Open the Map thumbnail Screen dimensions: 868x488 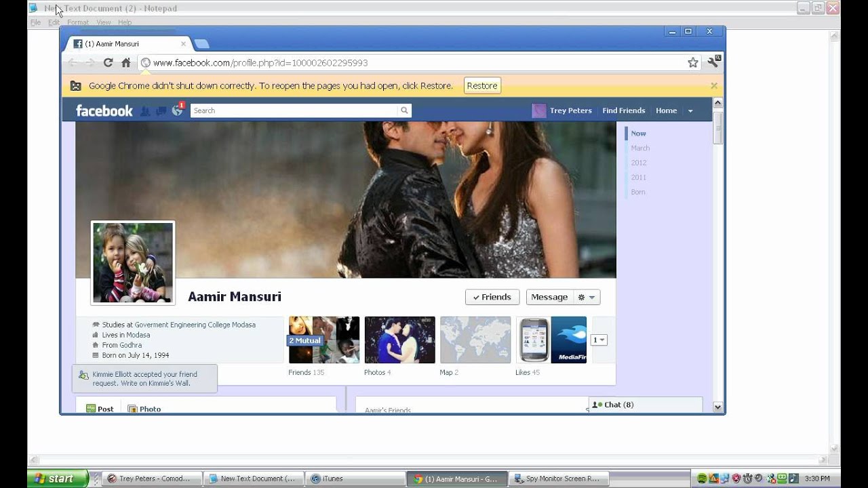click(x=475, y=340)
